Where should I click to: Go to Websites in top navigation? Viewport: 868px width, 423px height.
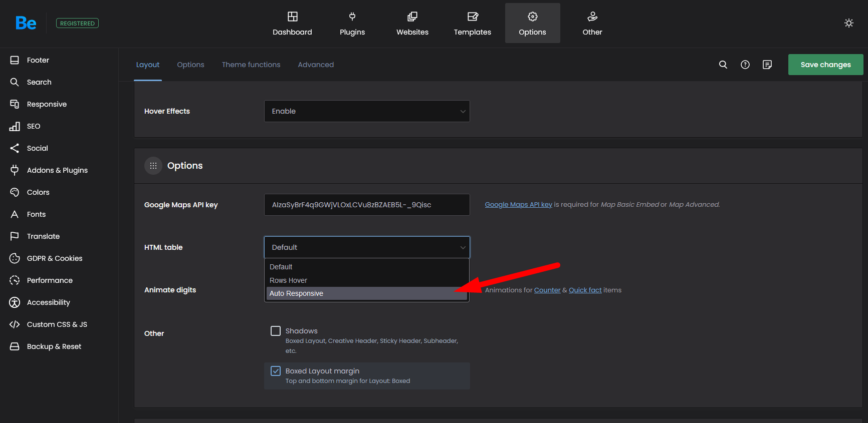click(x=412, y=23)
